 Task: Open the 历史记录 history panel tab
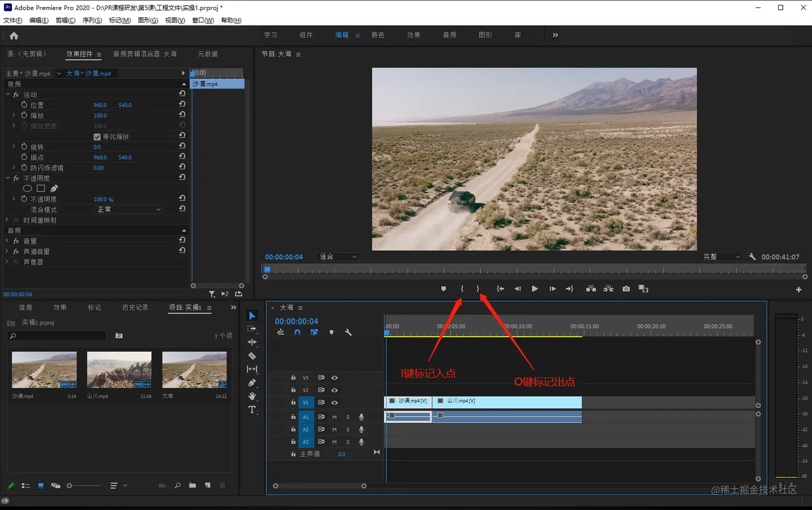[x=135, y=308]
